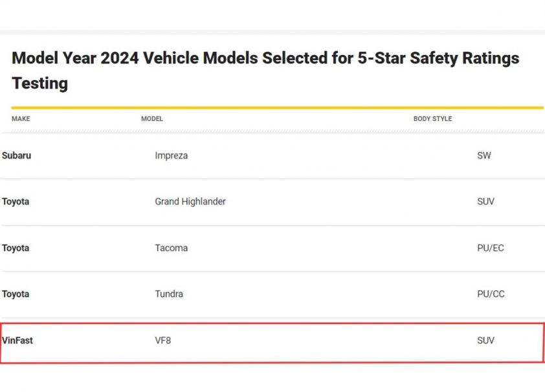The width and height of the screenshot is (545, 392).
Task: Click the MODEL column header
Action: point(152,119)
